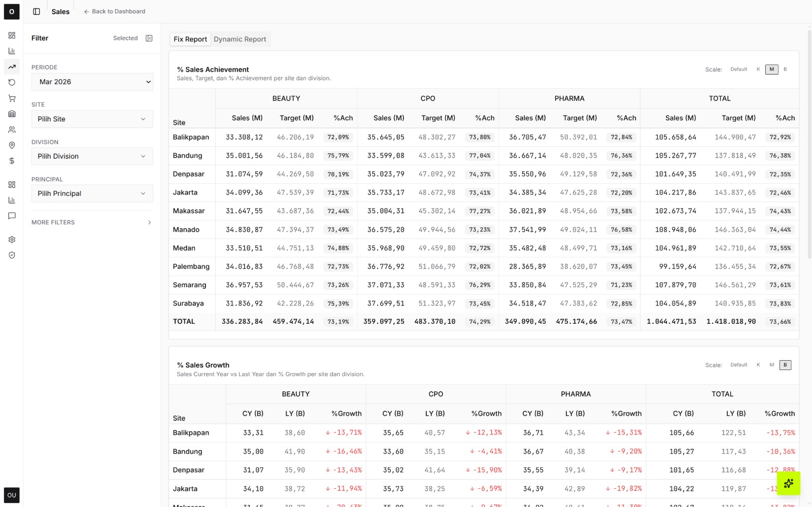Click Back to Dashboard link
The width and height of the screenshot is (812, 507).
click(114, 11)
